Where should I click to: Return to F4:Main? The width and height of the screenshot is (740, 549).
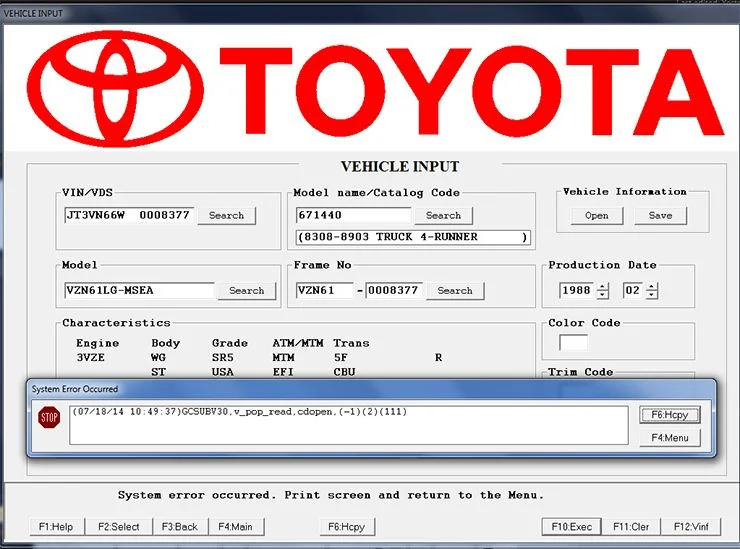pyautogui.click(x=235, y=527)
